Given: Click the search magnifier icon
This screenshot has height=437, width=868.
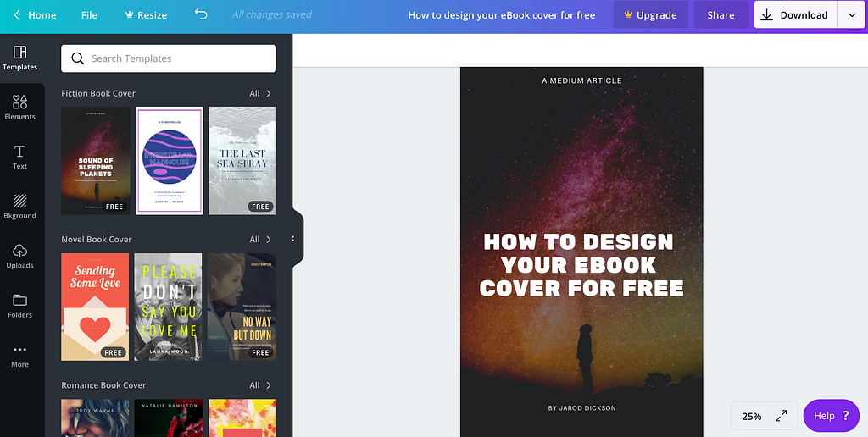Looking at the screenshot, I should pyautogui.click(x=77, y=58).
